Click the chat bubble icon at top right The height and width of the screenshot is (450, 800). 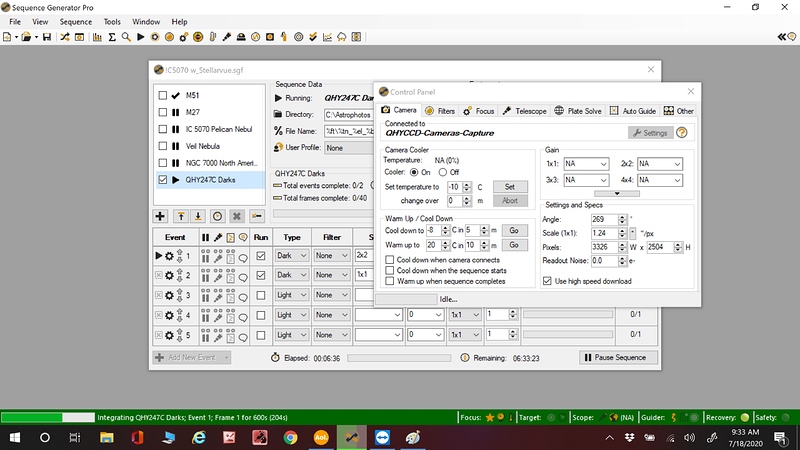[x=791, y=37]
